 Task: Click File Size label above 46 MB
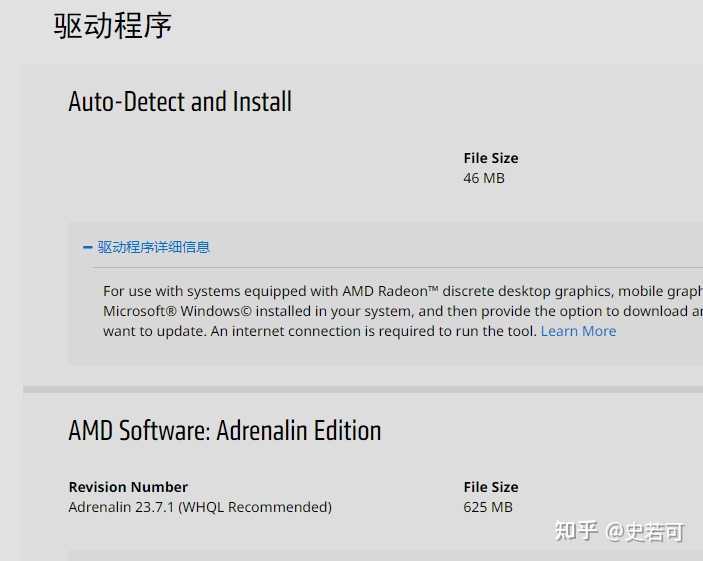tap(491, 158)
